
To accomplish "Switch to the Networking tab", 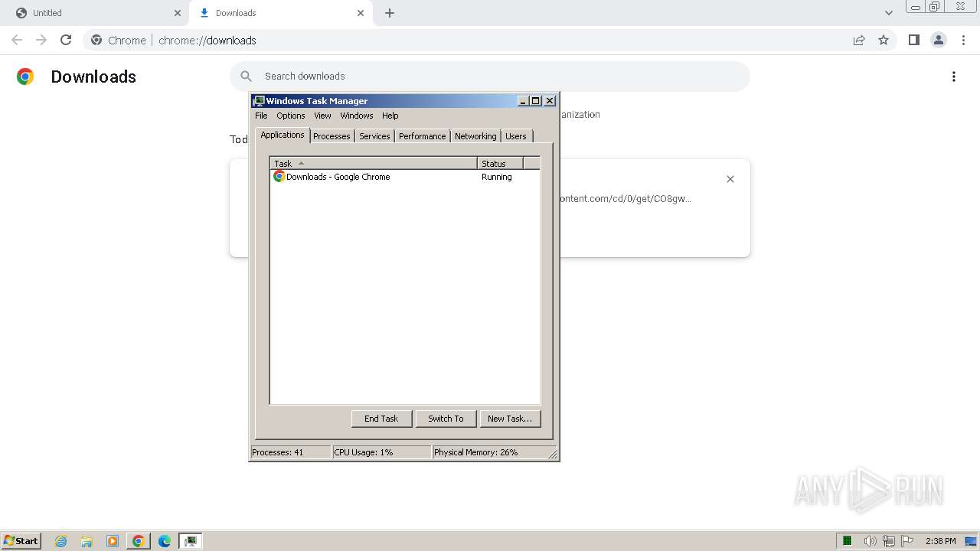I will tap(475, 136).
